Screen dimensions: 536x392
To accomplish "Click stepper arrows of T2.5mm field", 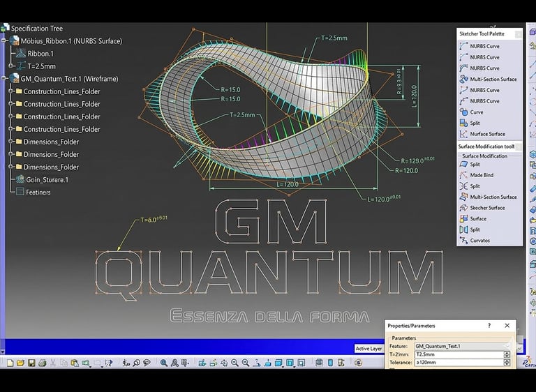I will pyautogui.click(x=507, y=354).
